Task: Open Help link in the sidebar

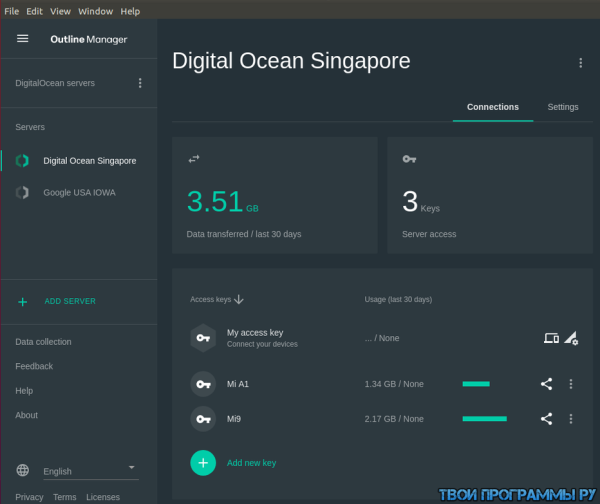Action: (24, 391)
